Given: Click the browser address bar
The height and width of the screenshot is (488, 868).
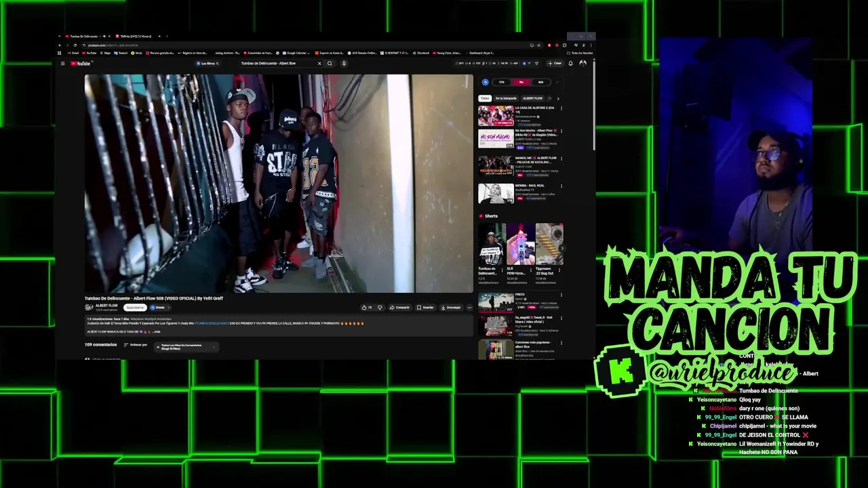Looking at the screenshot, I should (x=305, y=45).
